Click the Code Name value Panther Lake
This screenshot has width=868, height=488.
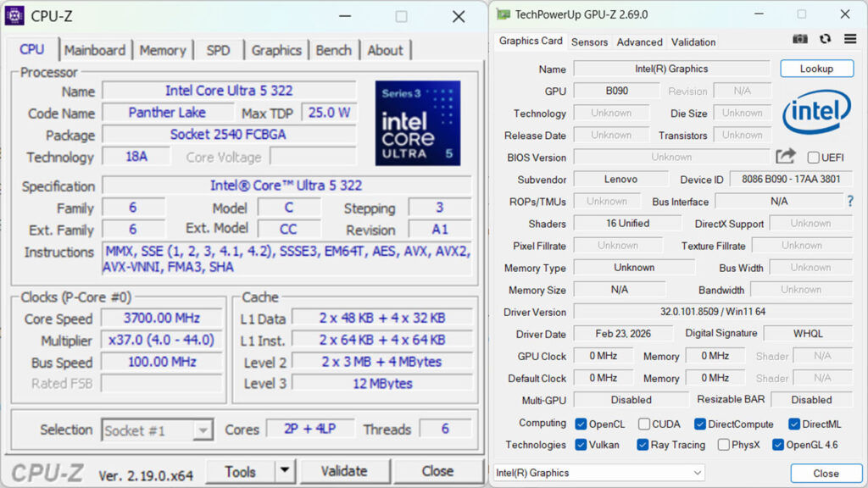point(167,113)
